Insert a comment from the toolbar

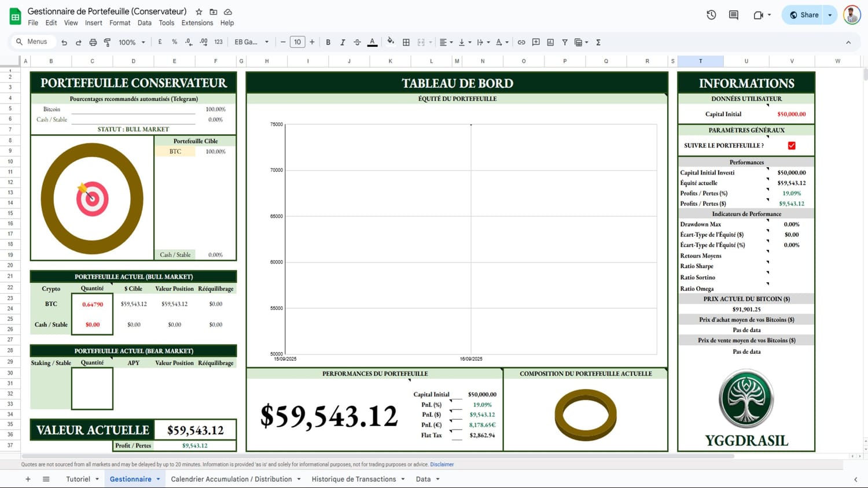536,42
